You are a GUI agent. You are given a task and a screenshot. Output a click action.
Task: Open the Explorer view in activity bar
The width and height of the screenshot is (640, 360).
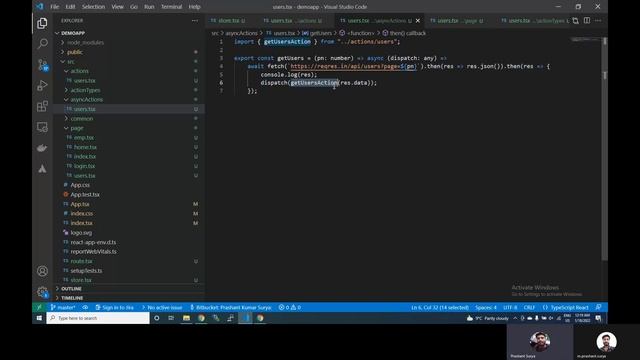click(42, 23)
